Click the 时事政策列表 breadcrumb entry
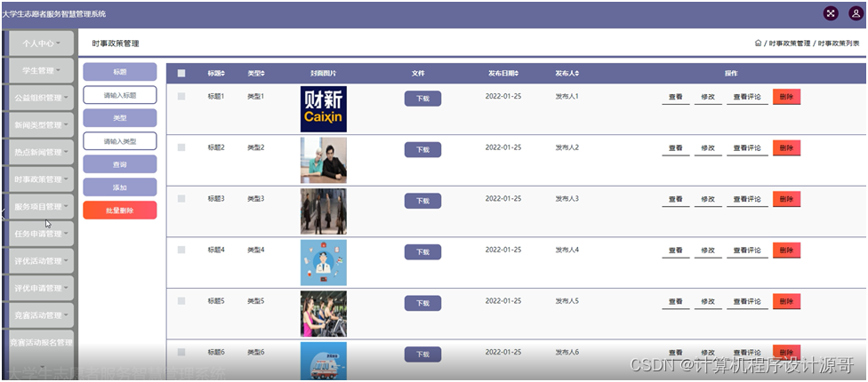The height and width of the screenshot is (382, 868). [x=839, y=44]
